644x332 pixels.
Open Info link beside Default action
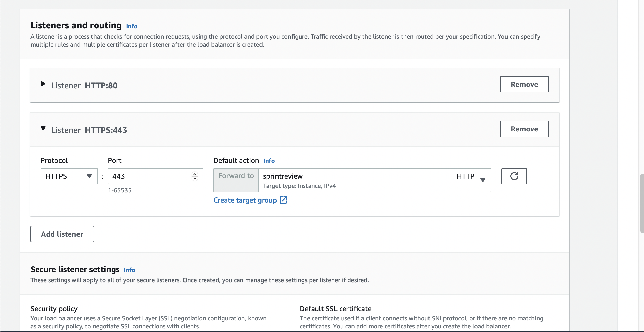269,161
